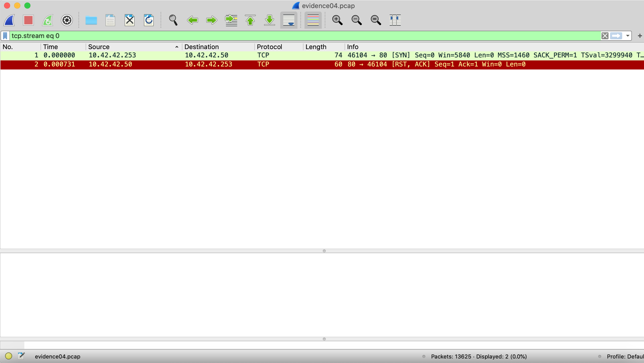Screen dimensions: 644x363
Task: Stop the running capture
Action: (x=28, y=20)
